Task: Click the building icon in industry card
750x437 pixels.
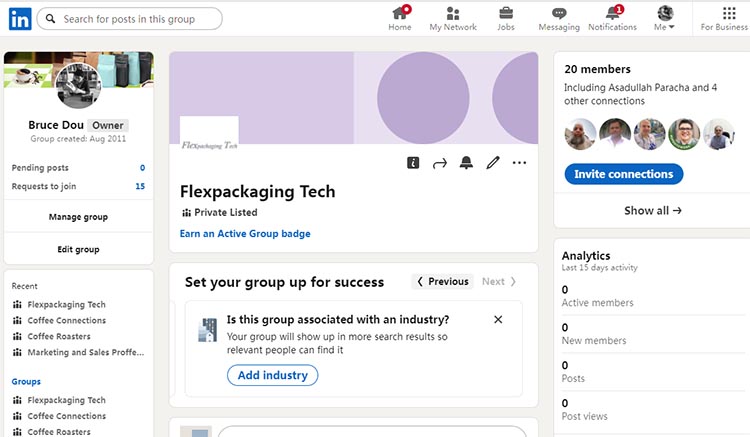Action: click(208, 330)
